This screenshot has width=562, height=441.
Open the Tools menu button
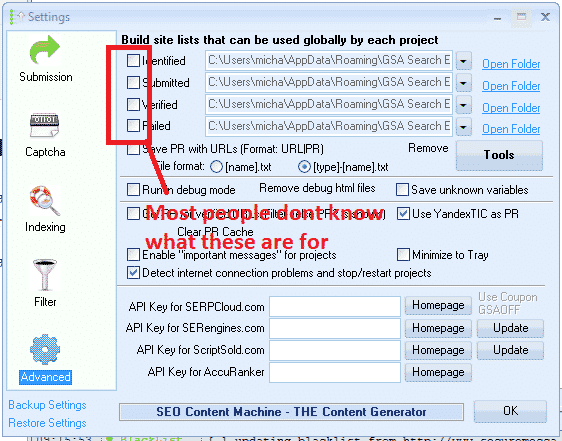click(x=499, y=155)
